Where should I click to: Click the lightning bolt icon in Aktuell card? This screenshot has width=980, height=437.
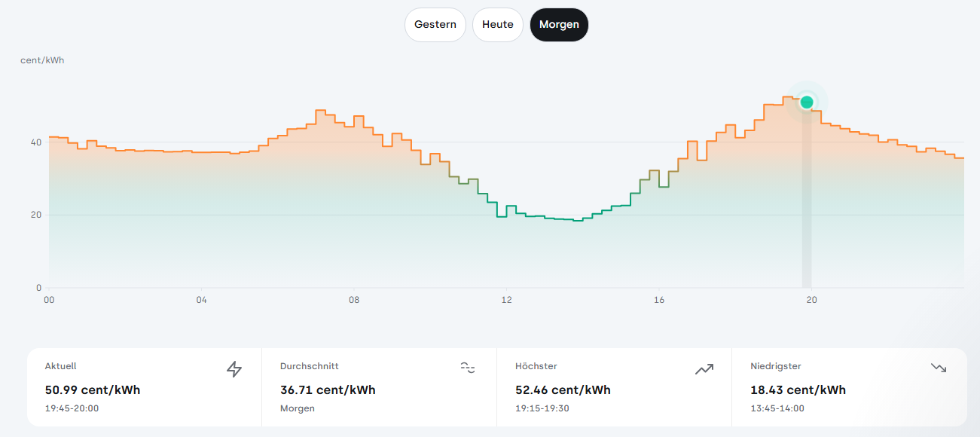click(x=235, y=368)
